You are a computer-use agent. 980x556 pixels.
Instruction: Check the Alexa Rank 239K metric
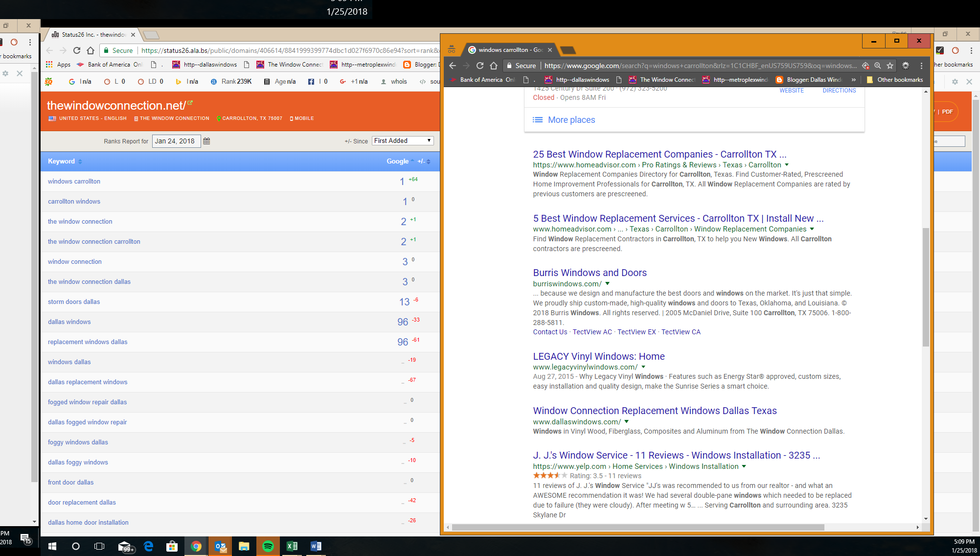[x=231, y=82]
